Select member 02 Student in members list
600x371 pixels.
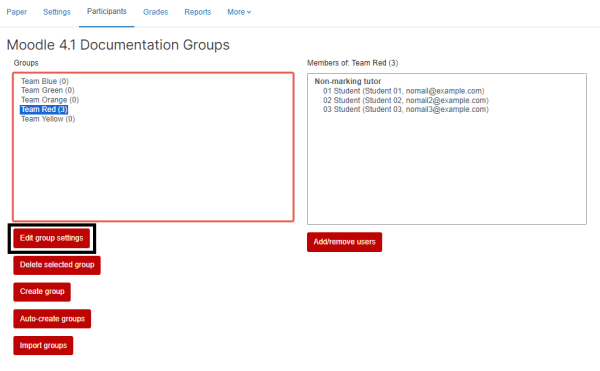(406, 100)
